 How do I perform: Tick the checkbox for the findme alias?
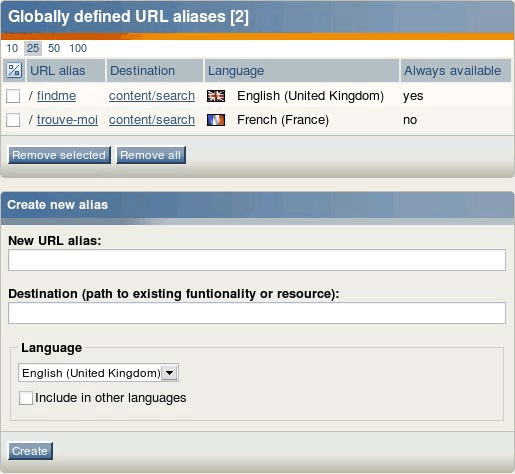pyautogui.click(x=13, y=96)
